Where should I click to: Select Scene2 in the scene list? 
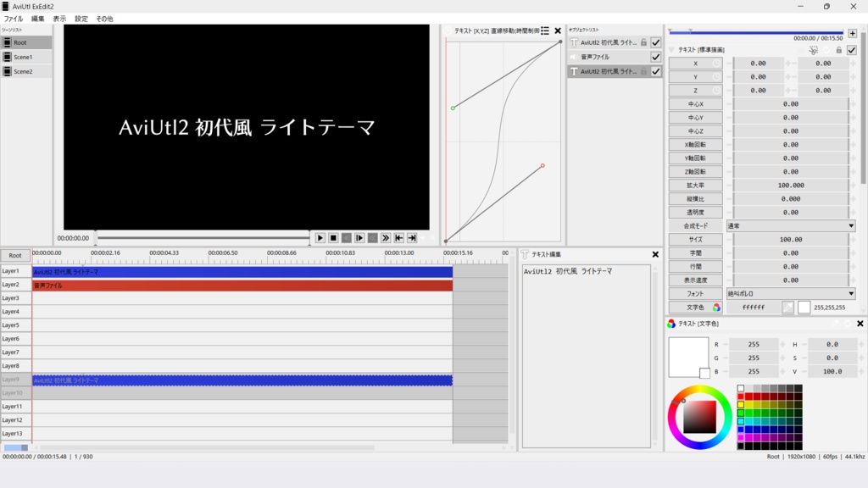click(26, 71)
